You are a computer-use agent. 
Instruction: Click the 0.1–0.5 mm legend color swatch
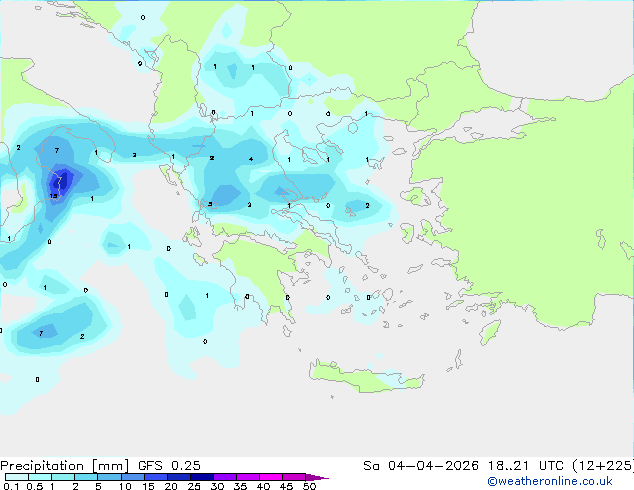17,477
